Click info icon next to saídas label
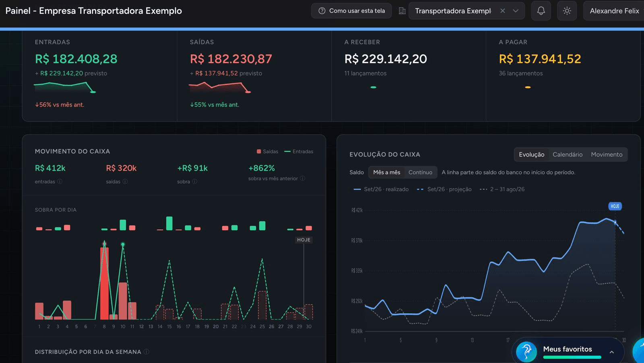The height and width of the screenshot is (363, 644). (x=125, y=181)
